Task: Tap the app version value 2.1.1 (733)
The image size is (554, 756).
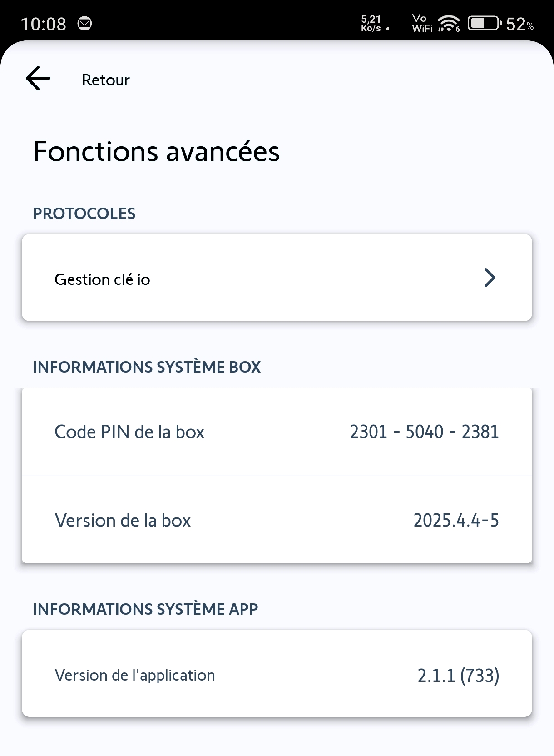Action: 458,676
